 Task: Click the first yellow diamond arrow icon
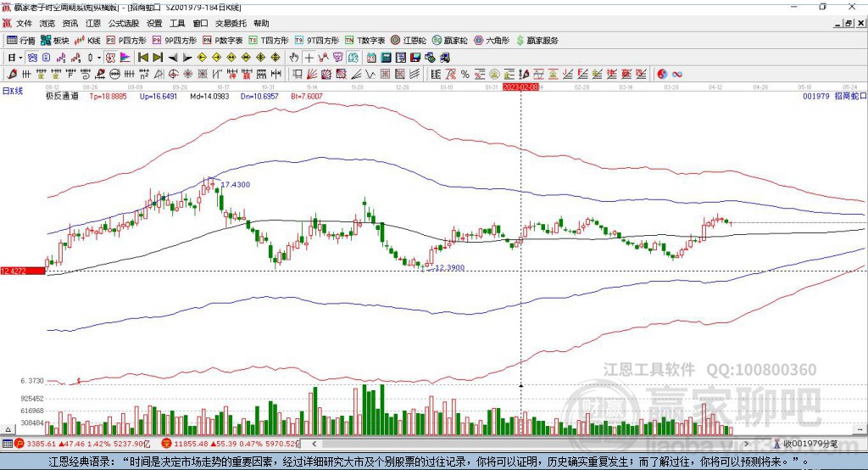click(x=202, y=58)
